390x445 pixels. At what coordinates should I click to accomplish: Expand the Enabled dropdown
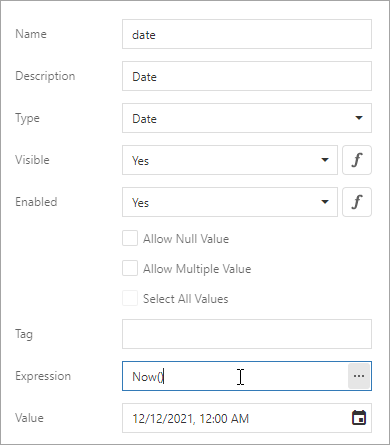325,202
